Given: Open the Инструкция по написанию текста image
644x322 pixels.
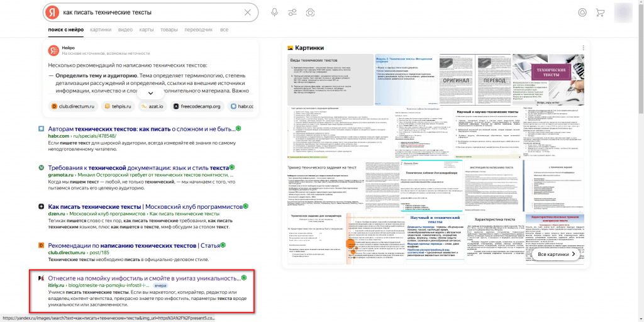Looking at the screenshot, I should click(x=494, y=186).
